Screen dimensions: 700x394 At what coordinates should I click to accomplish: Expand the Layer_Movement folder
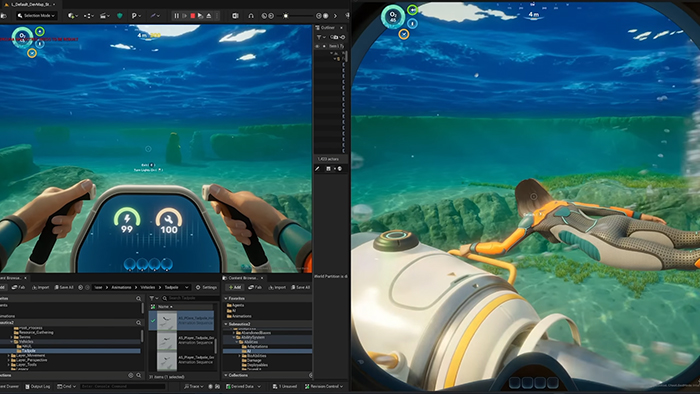pyautogui.click(x=9, y=356)
